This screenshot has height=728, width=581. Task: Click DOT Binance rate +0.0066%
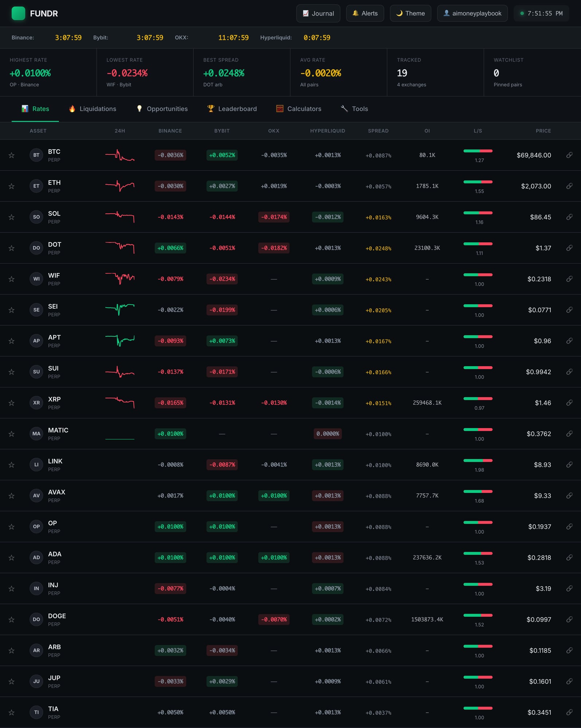pyautogui.click(x=170, y=248)
